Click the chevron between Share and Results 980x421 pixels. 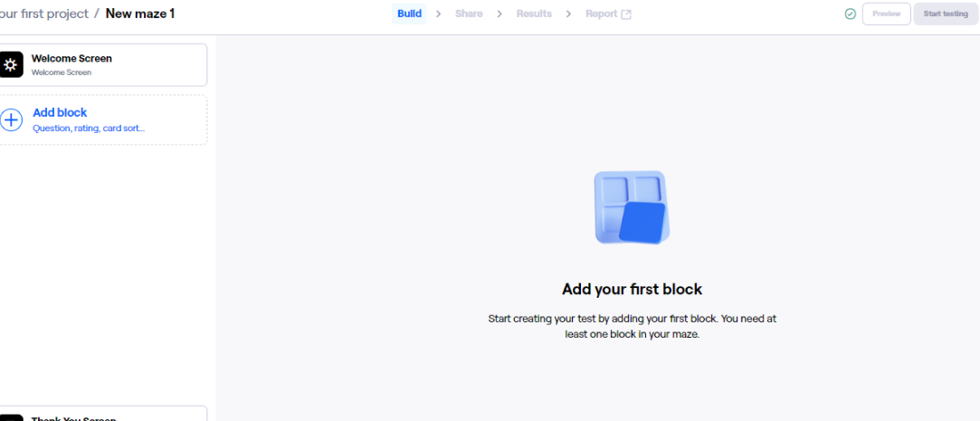(500, 14)
